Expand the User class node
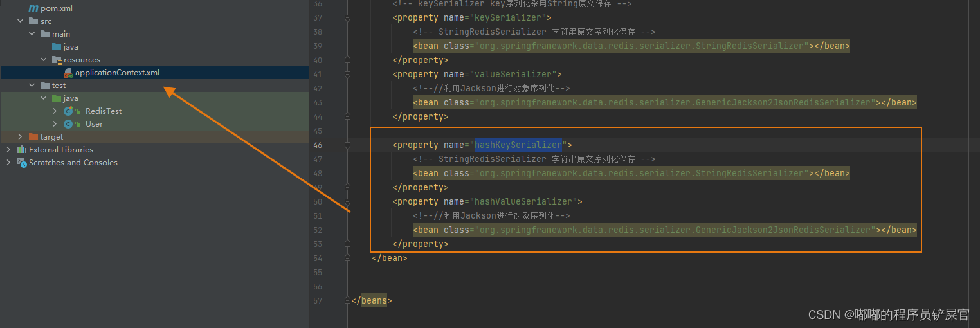 pos(55,124)
